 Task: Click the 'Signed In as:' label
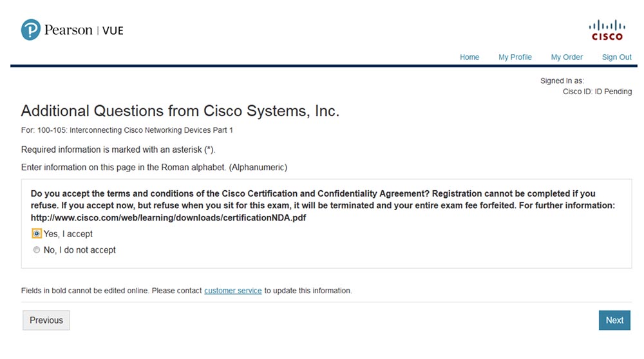point(562,81)
